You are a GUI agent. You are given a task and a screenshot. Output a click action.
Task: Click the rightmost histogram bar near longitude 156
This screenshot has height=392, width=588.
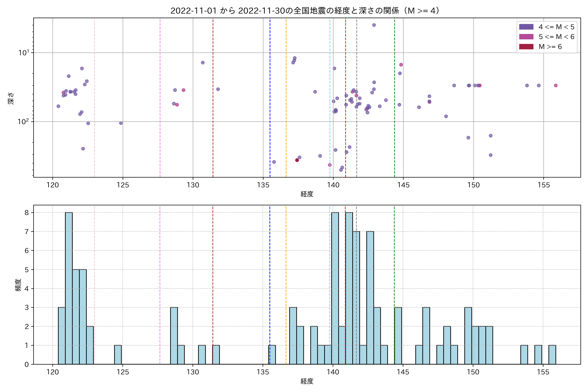point(552,355)
